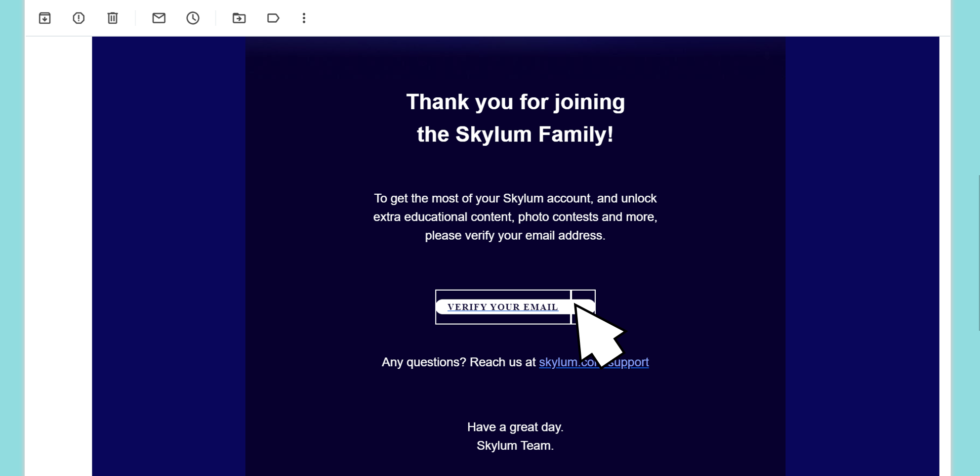The width and height of the screenshot is (980, 476).
Task: Click the vertical scrollbar on the right edge
Action: pos(978,253)
